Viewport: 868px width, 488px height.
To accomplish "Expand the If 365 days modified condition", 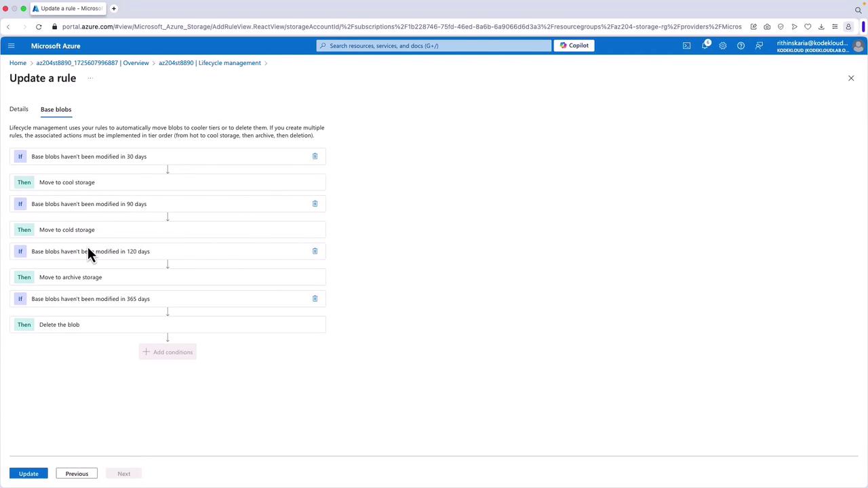I will click(x=167, y=299).
